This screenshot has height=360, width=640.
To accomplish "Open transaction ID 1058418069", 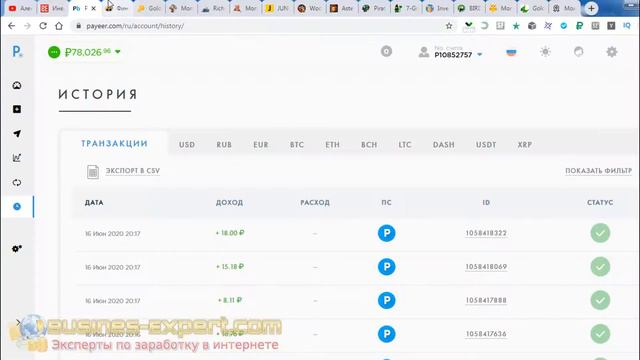I will coord(486,267).
